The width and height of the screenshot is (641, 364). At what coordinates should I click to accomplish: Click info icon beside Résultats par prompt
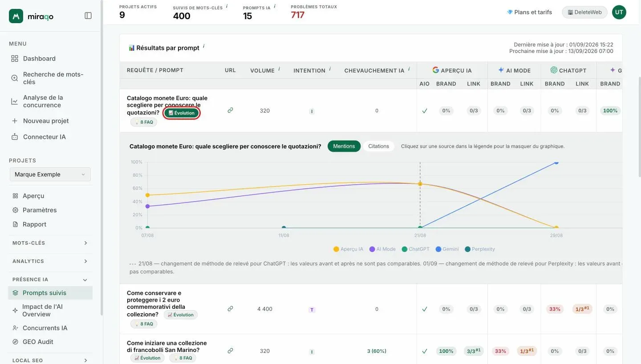[x=204, y=46]
